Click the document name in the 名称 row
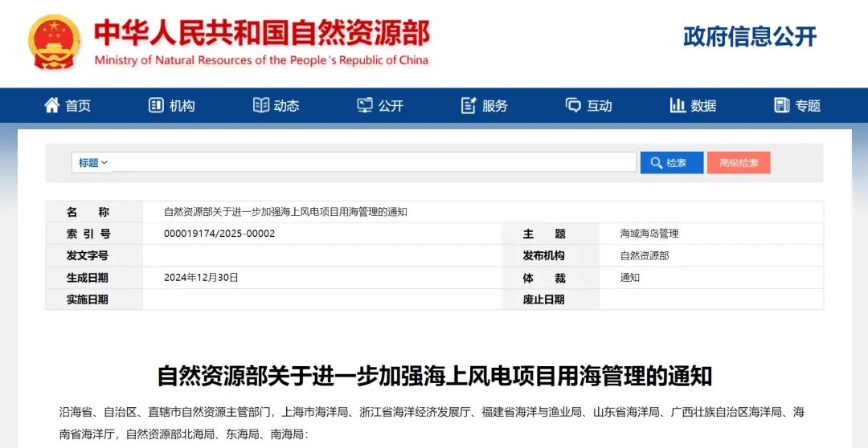Image resolution: width=868 pixels, height=448 pixels. [x=285, y=212]
